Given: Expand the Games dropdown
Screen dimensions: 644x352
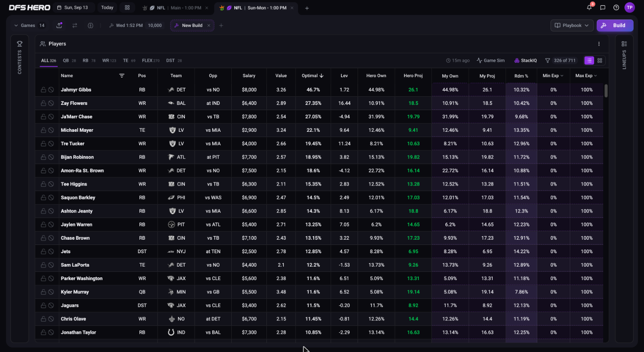Looking at the screenshot, I should pos(29,26).
